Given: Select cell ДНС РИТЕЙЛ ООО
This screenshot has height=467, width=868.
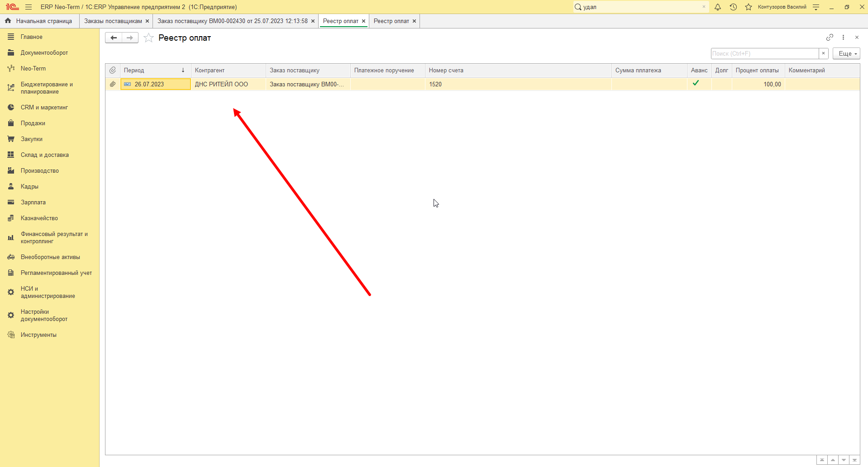Looking at the screenshot, I should (228, 84).
